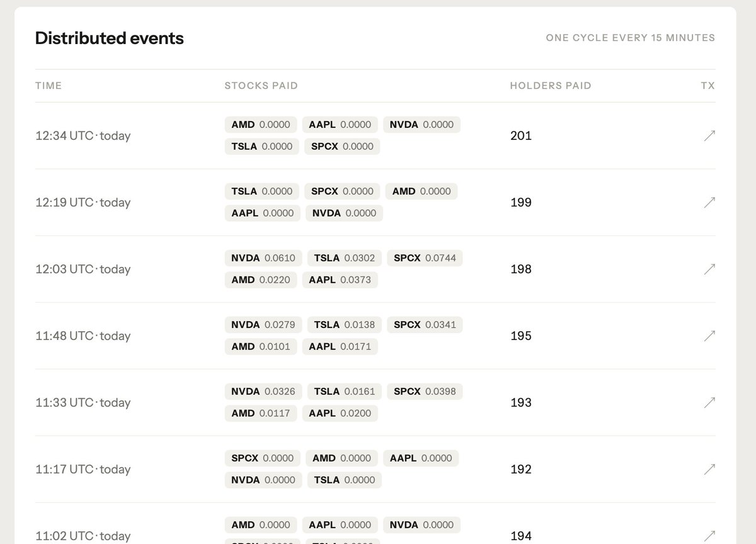Click the AAPL 0.0200 chip
The height and width of the screenshot is (544, 756).
[340, 413]
